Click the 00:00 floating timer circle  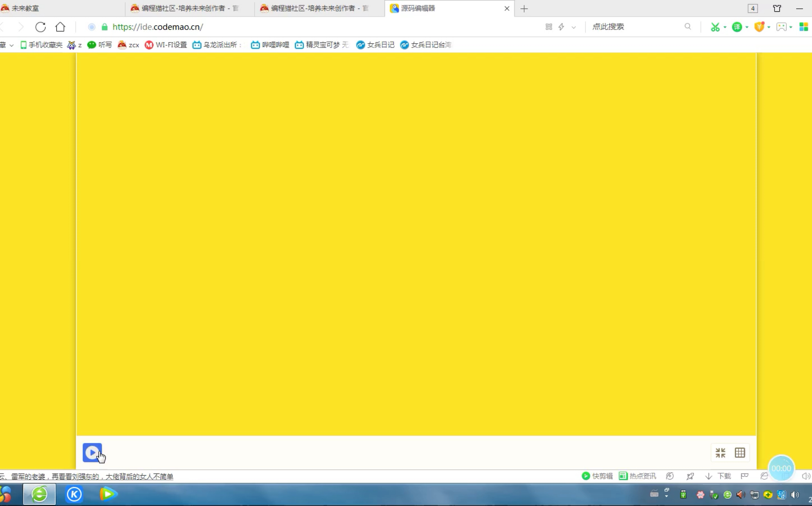tap(781, 468)
